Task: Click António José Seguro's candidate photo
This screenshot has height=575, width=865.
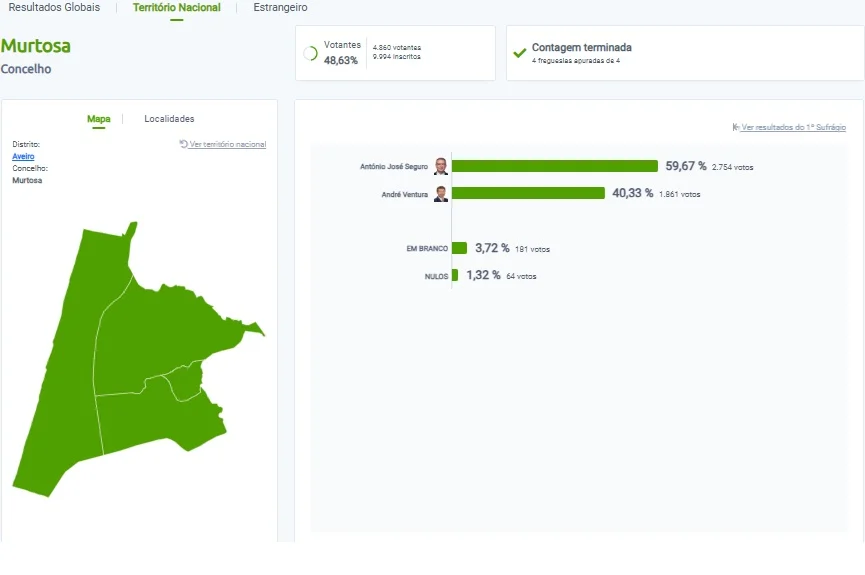Action: [441, 166]
